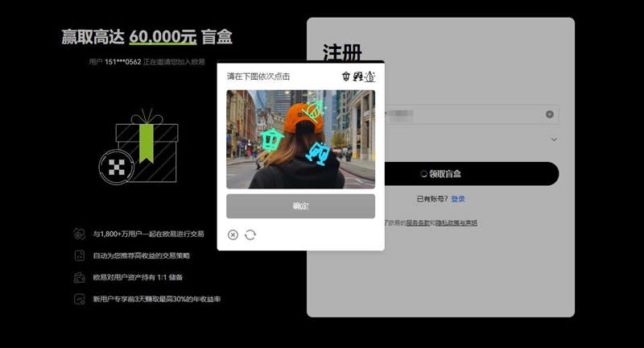This screenshot has height=348, width=644.
Task: Click the green bottle icon on orange cap
Action: coord(314,111)
